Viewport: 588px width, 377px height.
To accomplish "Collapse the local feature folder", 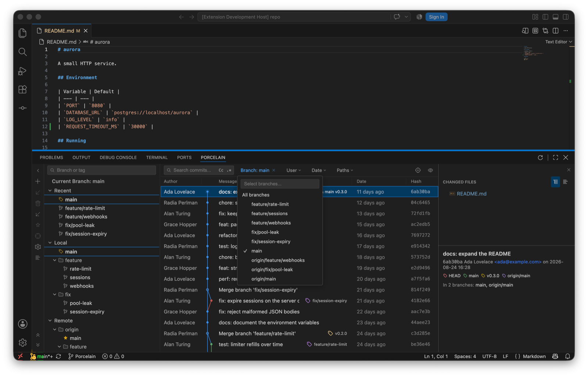I will pyautogui.click(x=55, y=260).
